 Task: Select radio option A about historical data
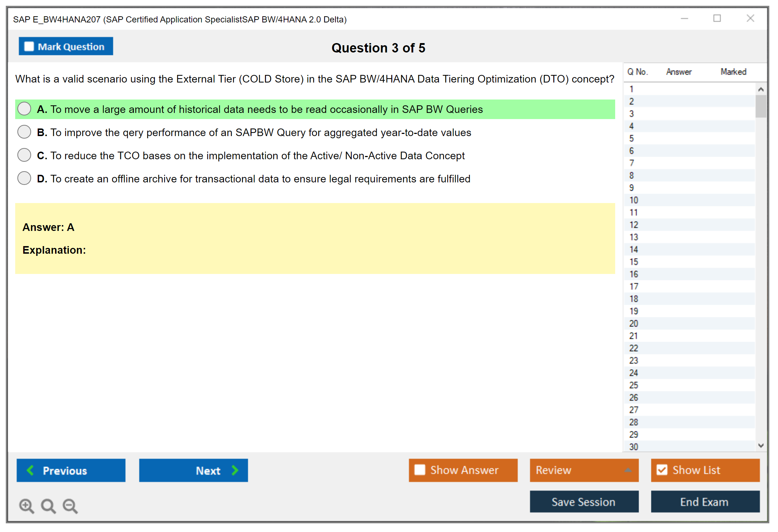pyautogui.click(x=24, y=109)
